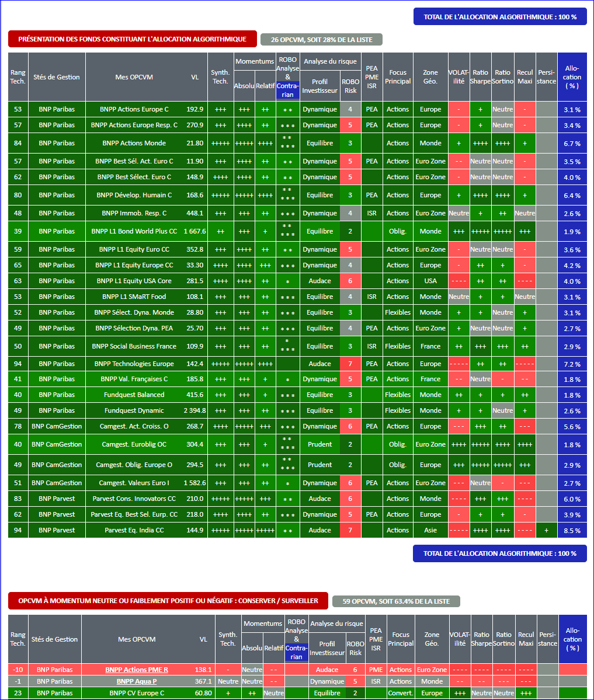Select fund 'BNPP Sélection Dyna. PEA'
This screenshot has height=700, width=594.
tap(134, 328)
